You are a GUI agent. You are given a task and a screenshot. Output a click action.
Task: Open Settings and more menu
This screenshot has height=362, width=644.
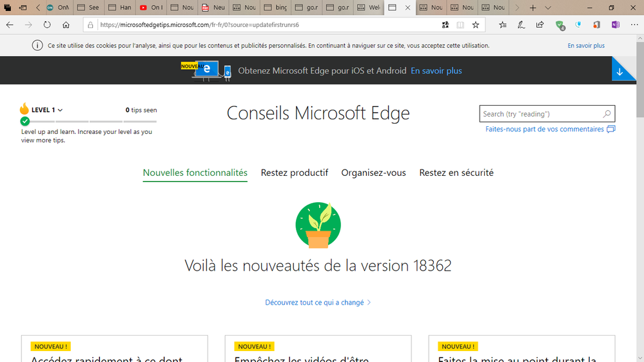(634, 24)
